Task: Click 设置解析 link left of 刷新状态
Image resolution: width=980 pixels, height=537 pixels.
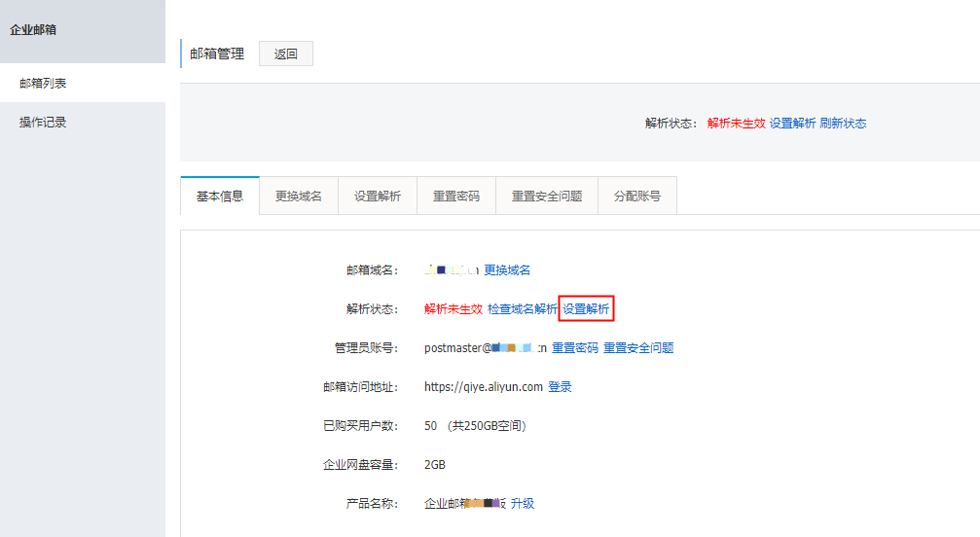Action: (x=792, y=124)
